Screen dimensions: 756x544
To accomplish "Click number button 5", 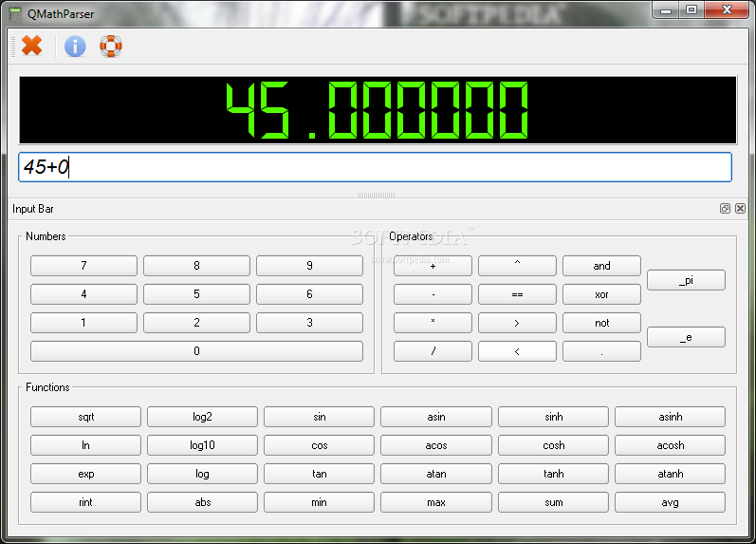I will pos(196,294).
